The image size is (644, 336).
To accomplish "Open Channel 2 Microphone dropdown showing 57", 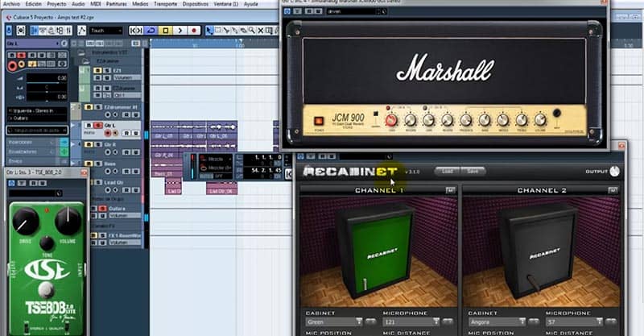I will pos(575,322).
